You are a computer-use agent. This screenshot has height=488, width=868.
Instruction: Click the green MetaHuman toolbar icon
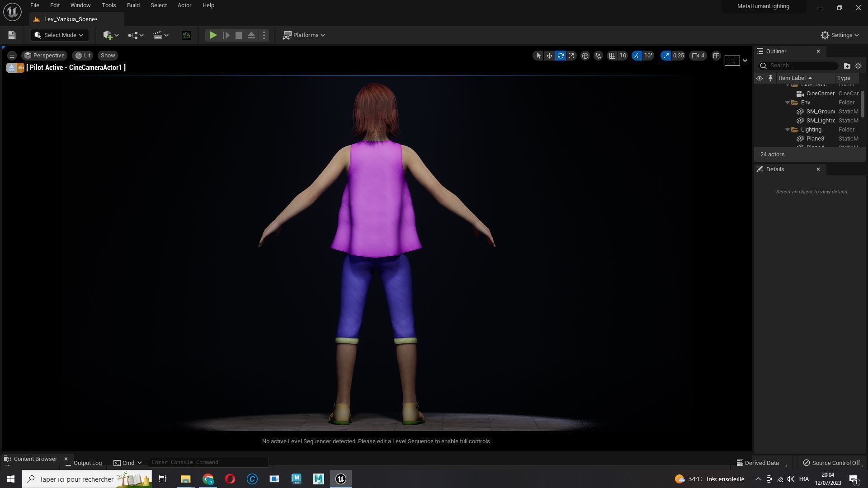[x=186, y=35]
